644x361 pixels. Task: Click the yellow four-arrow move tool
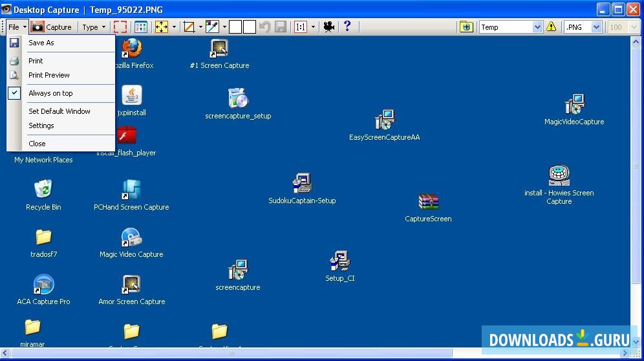tap(162, 27)
